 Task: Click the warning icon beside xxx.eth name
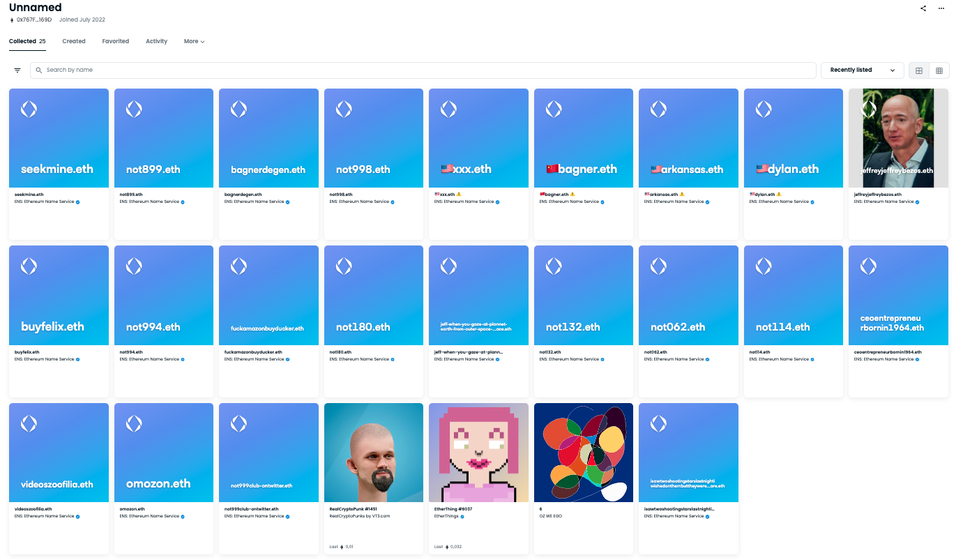[x=459, y=195]
